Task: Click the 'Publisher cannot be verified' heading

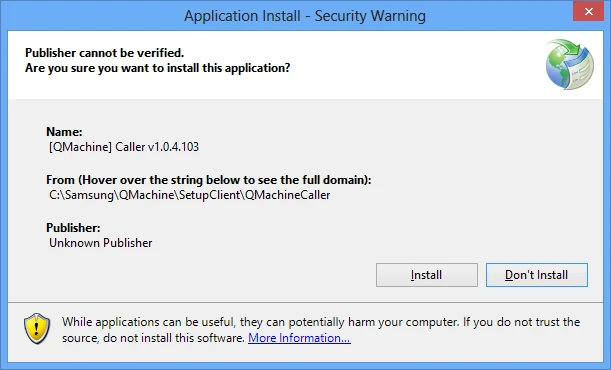Action: point(104,53)
